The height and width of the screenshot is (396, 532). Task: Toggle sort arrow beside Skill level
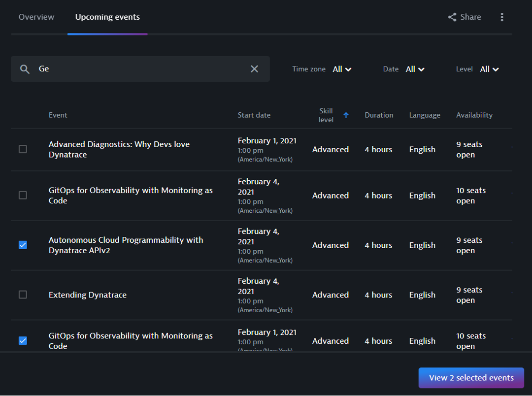pos(346,115)
